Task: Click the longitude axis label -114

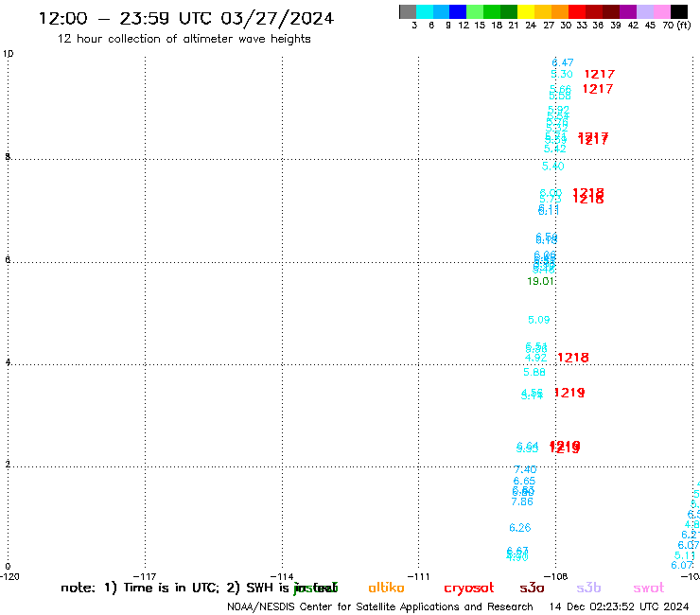Action: coord(282,576)
